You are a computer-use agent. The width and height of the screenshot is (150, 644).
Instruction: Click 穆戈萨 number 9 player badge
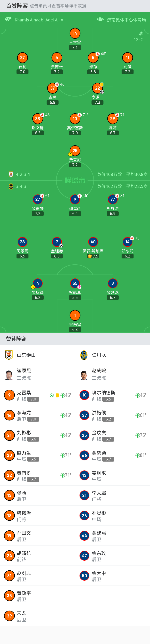coord(75,199)
